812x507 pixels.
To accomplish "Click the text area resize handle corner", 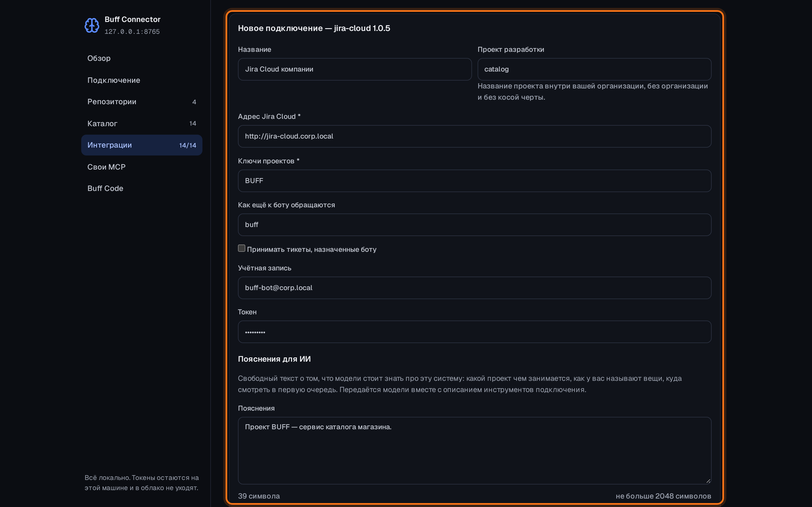I will coord(708,481).
